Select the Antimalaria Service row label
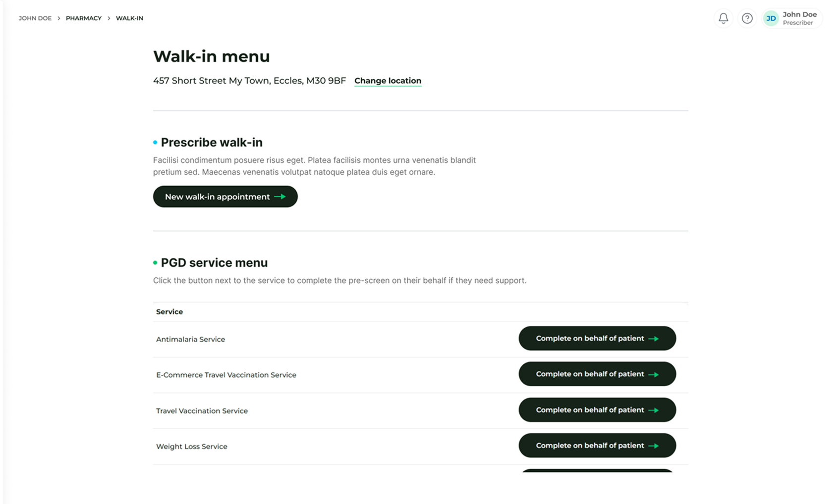The height and width of the screenshot is (504, 839). pos(190,339)
